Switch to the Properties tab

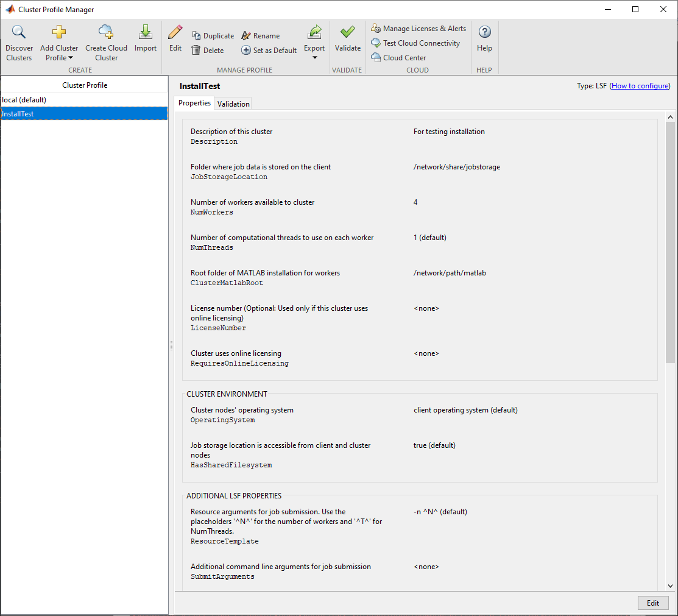(194, 103)
